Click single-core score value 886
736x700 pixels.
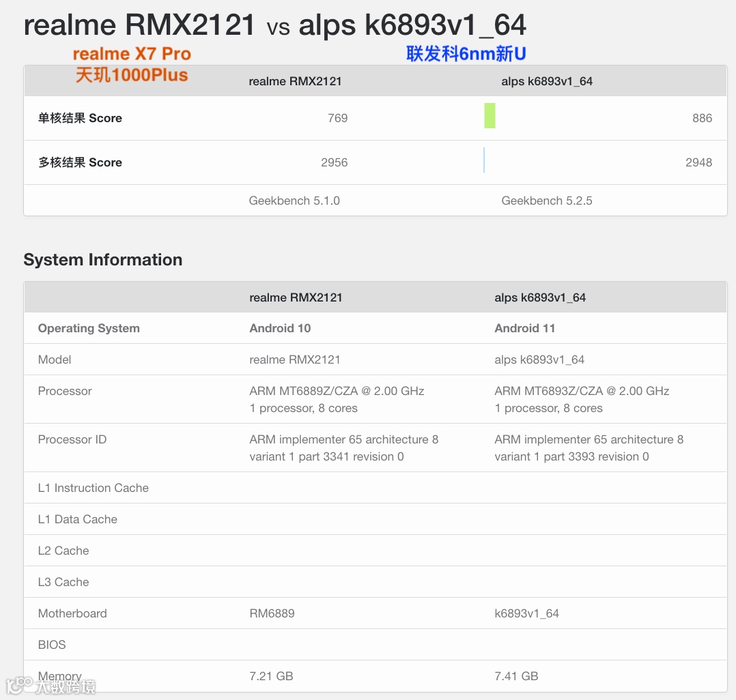click(702, 118)
